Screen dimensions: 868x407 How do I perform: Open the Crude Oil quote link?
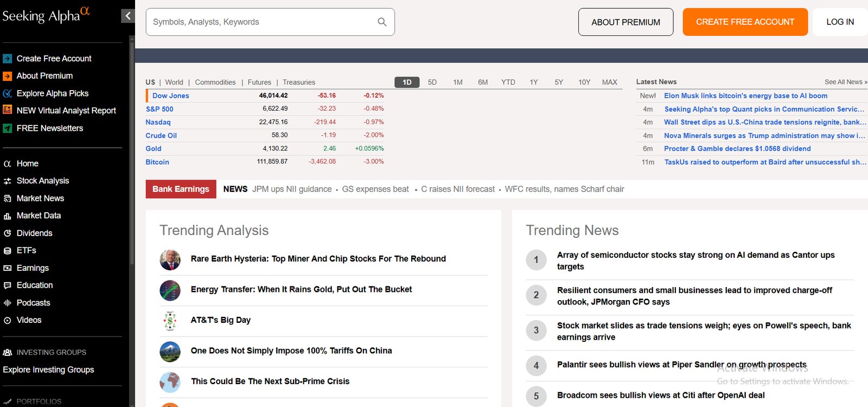[x=161, y=136]
